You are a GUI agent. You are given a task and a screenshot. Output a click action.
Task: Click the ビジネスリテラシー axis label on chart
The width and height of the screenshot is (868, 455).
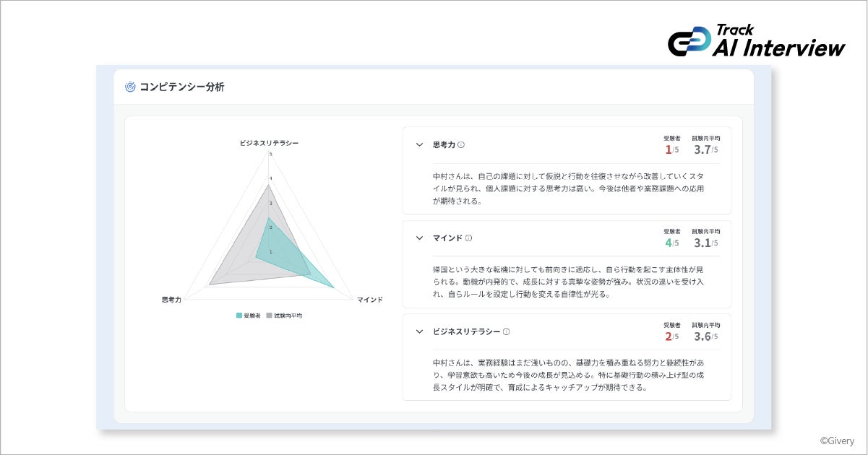(269, 143)
